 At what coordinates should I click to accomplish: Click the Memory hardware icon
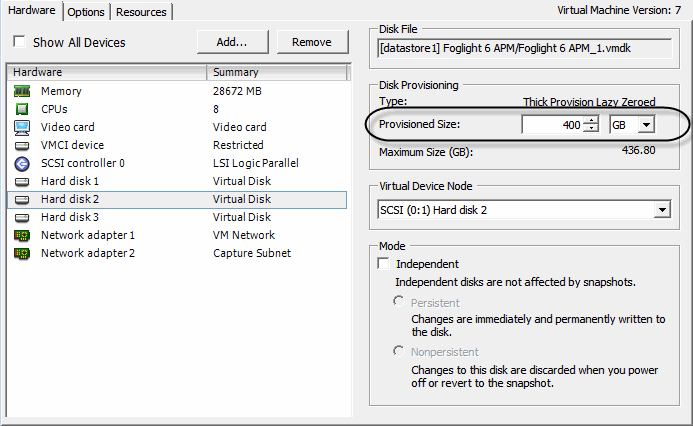tap(22, 91)
